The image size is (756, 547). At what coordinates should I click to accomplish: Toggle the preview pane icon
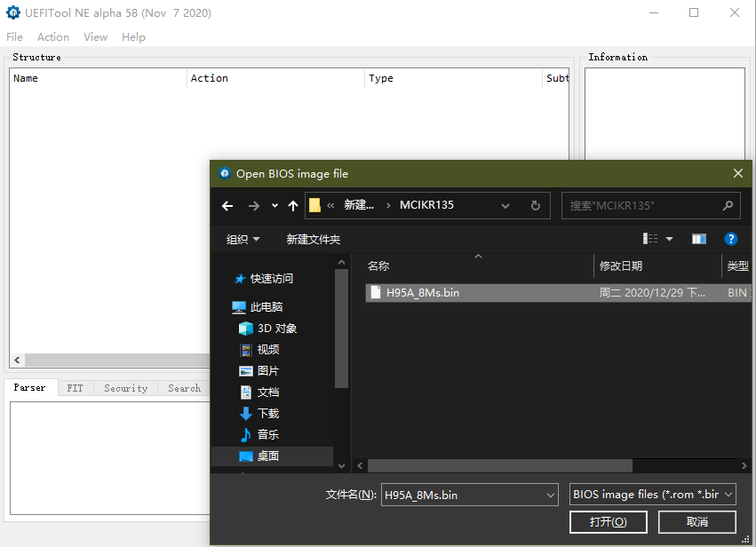tap(699, 239)
